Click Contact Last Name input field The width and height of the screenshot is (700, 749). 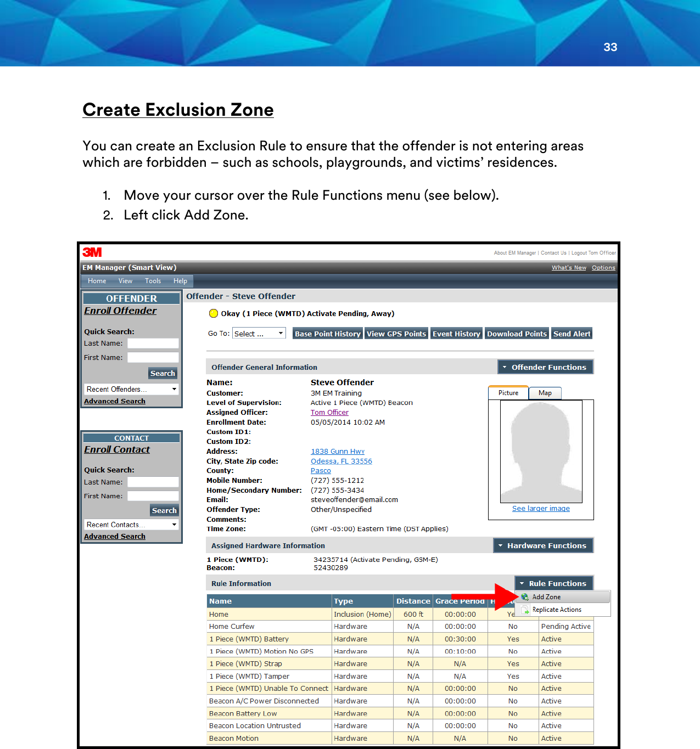click(x=153, y=482)
